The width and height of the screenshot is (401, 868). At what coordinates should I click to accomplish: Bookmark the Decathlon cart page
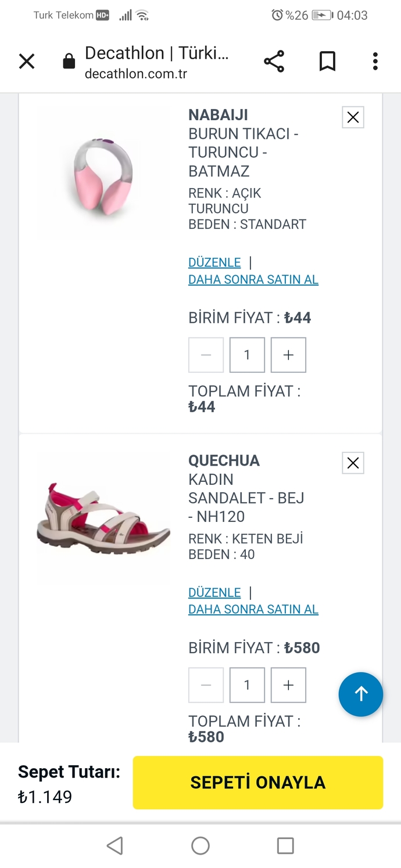coord(327,61)
